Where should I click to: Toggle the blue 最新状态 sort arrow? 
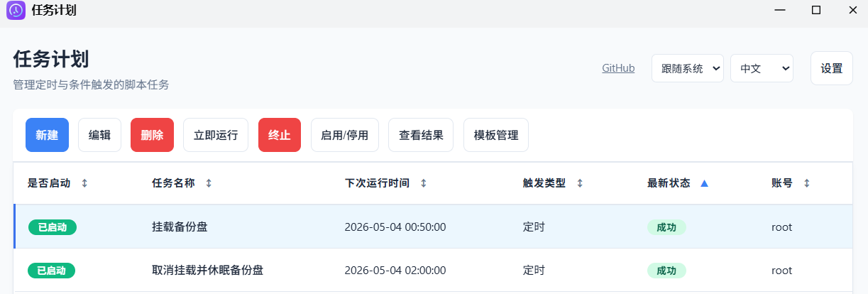[704, 183]
